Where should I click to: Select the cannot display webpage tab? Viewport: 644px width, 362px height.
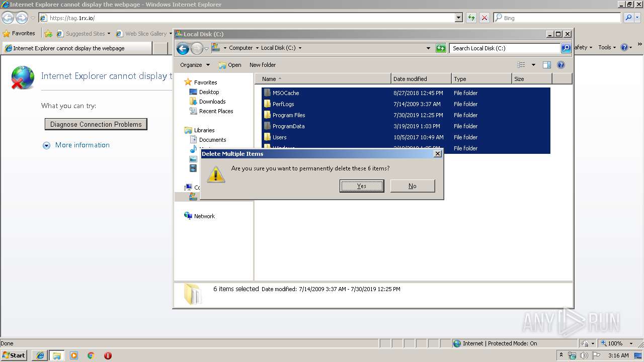(x=76, y=48)
